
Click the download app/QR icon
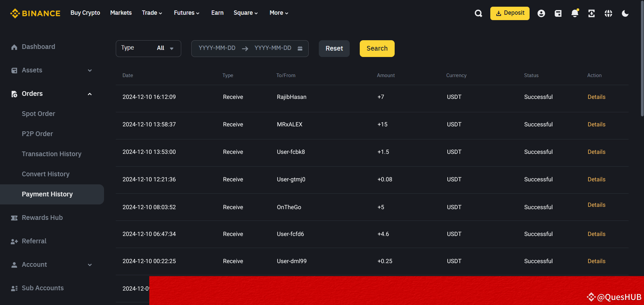592,13
